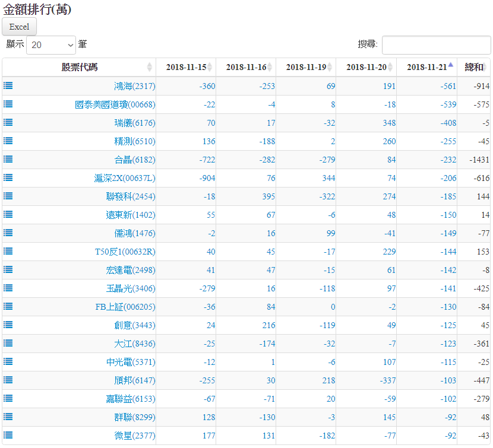493x448 pixels.
Task: Open the row icon for 合晶(6182)
Action: click(8, 159)
